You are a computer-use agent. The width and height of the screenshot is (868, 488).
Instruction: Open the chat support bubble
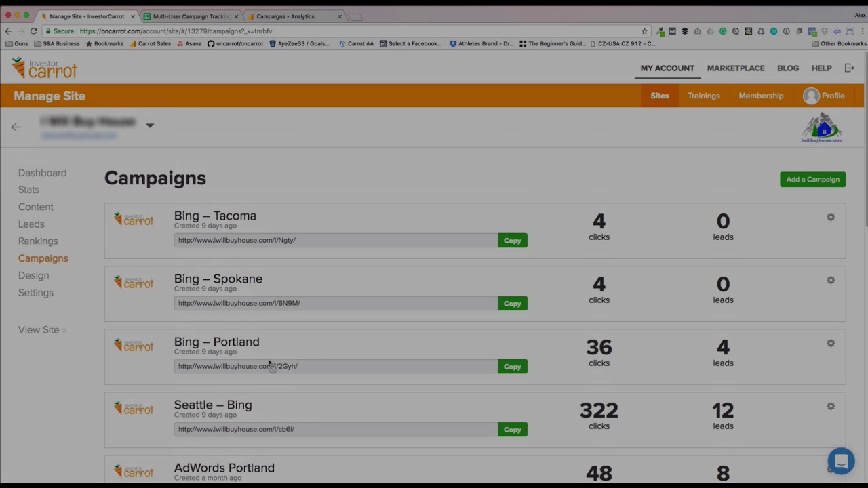pos(841,462)
